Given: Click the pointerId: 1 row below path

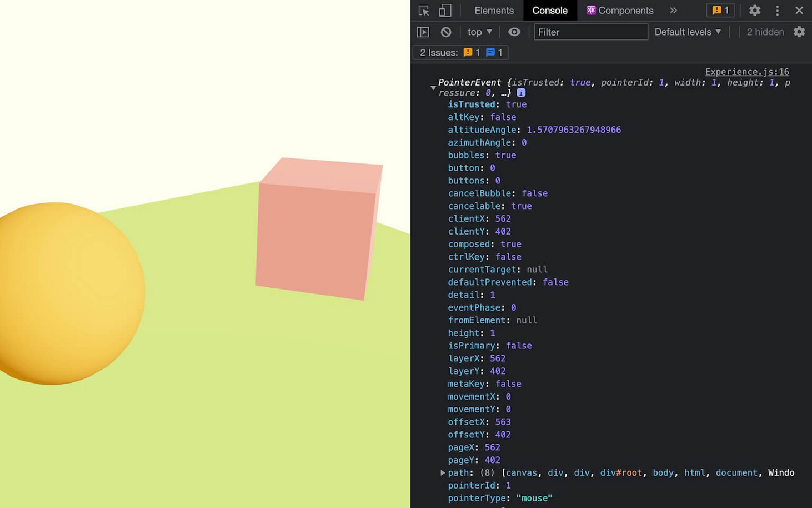Looking at the screenshot, I should (479, 486).
